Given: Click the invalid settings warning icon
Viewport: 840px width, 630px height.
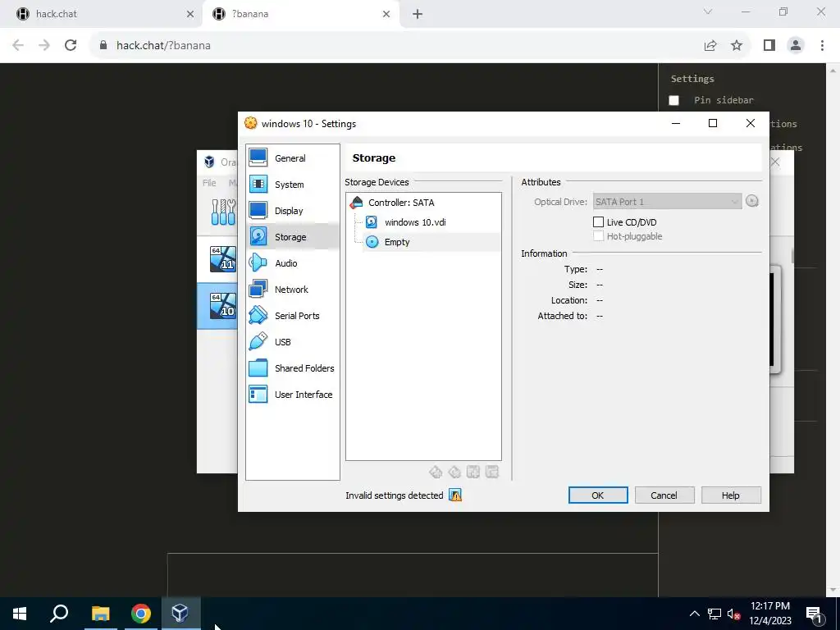Looking at the screenshot, I should (x=455, y=495).
